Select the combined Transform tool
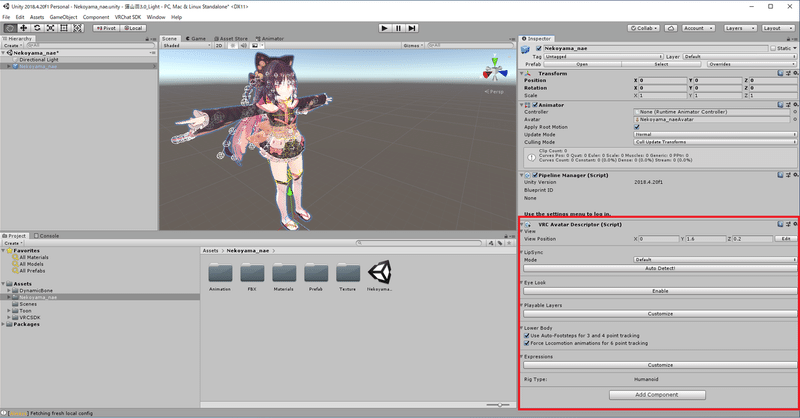 (x=78, y=28)
